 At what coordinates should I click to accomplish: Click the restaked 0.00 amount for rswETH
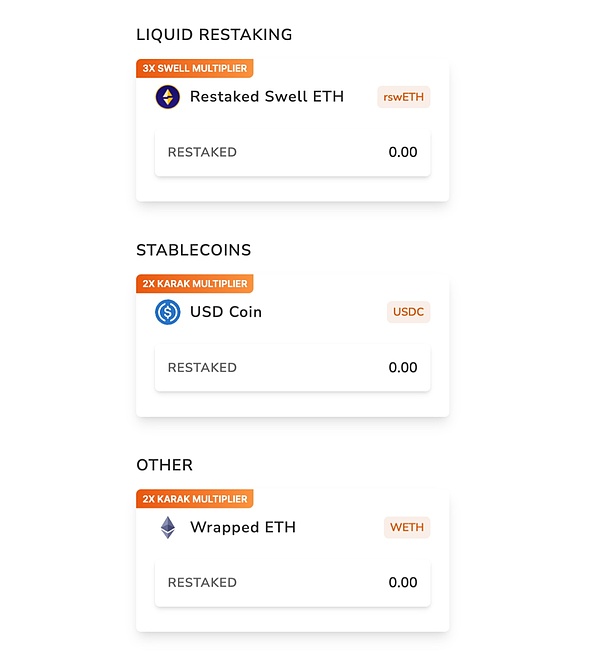[403, 153]
